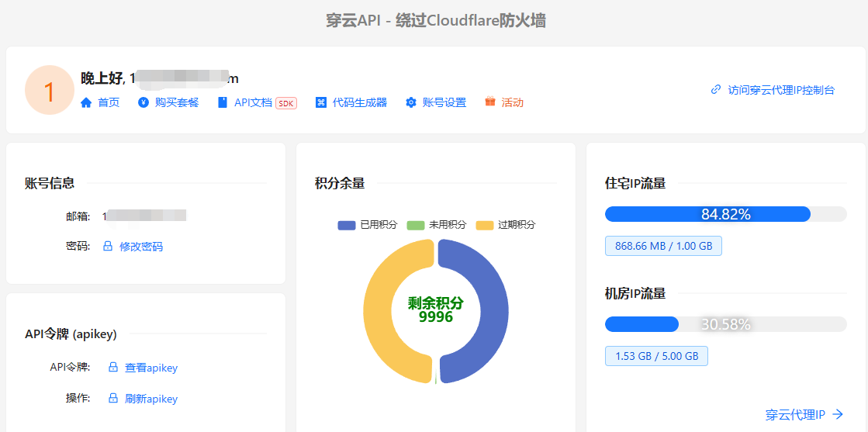Click the command icon beside 代码生成器

pyautogui.click(x=321, y=102)
